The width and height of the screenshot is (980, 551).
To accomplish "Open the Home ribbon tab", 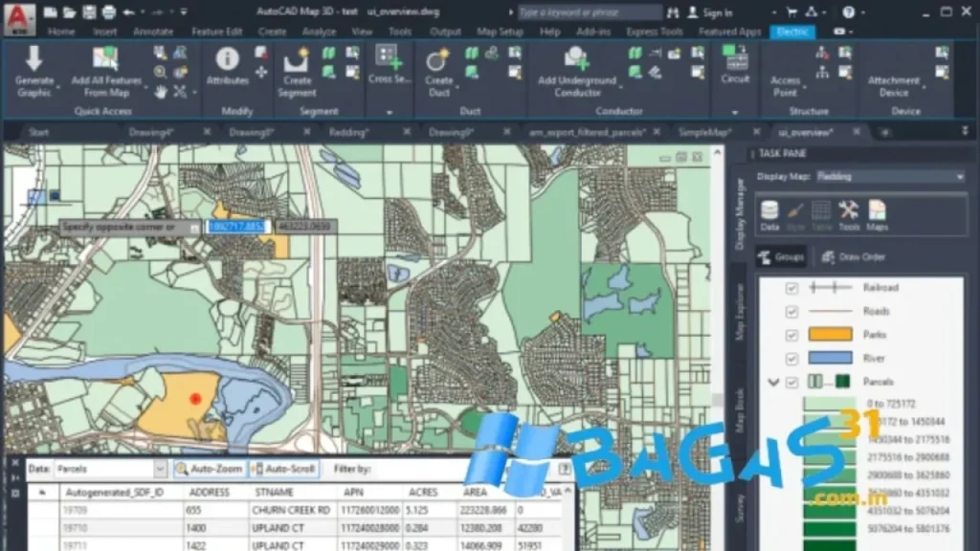I will pyautogui.click(x=61, y=32).
